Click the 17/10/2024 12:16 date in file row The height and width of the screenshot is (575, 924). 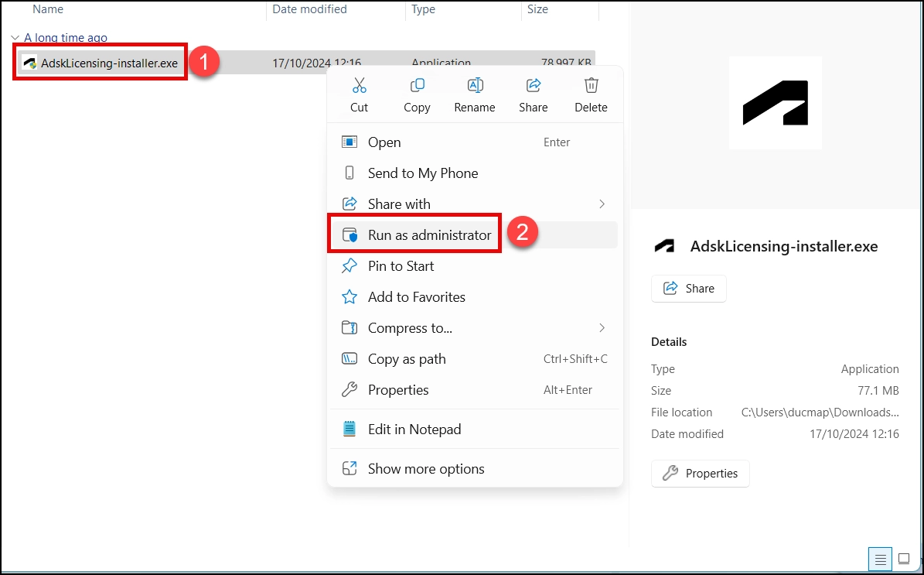tap(316, 63)
